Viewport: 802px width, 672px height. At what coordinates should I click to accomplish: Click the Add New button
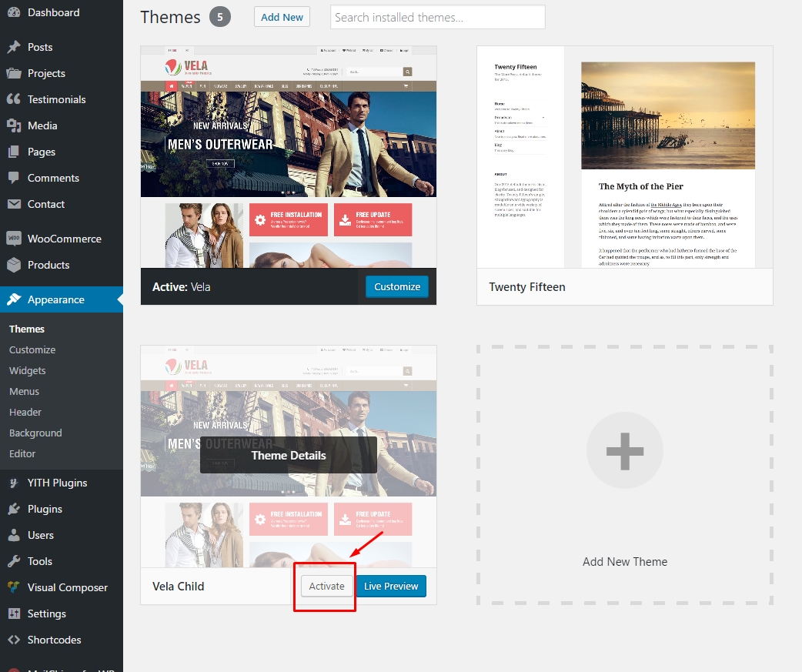coord(282,17)
